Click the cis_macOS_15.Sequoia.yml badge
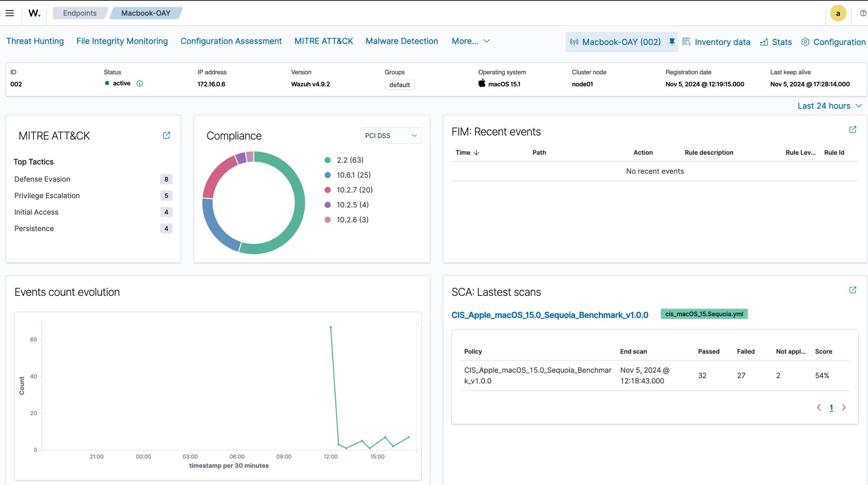868x485 pixels. (x=704, y=314)
